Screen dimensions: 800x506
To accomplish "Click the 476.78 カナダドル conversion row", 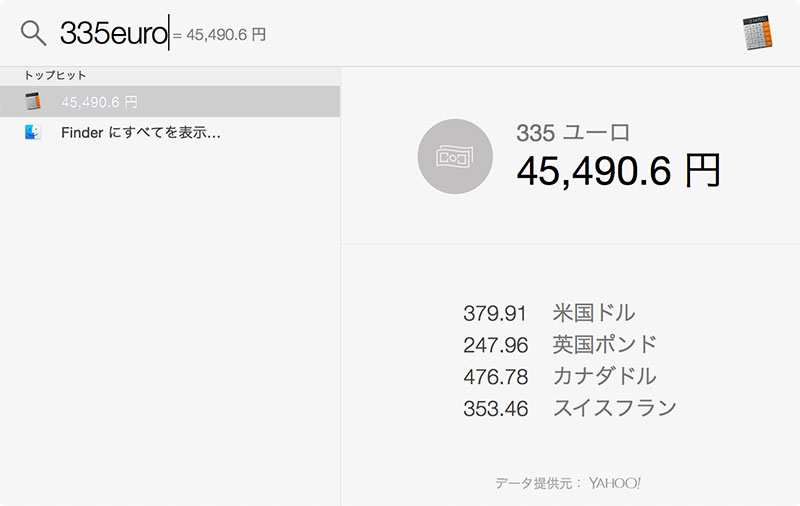I will pyautogui.click(x=560, y=376).
